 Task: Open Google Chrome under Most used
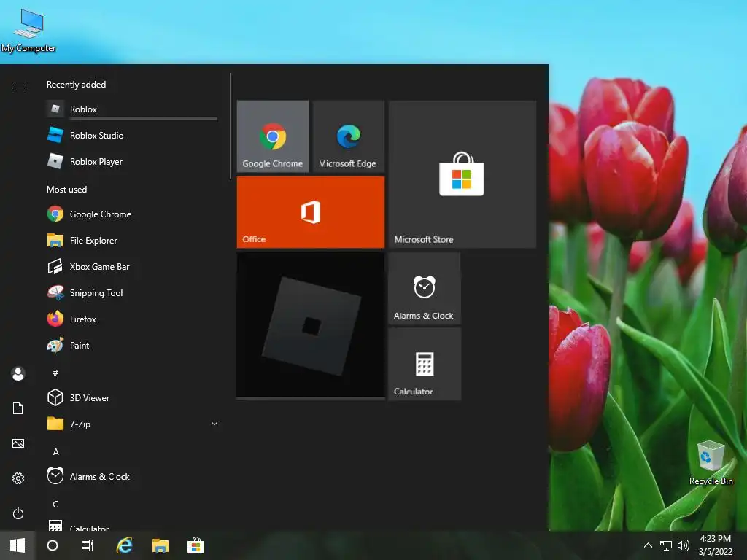[131, 214]
